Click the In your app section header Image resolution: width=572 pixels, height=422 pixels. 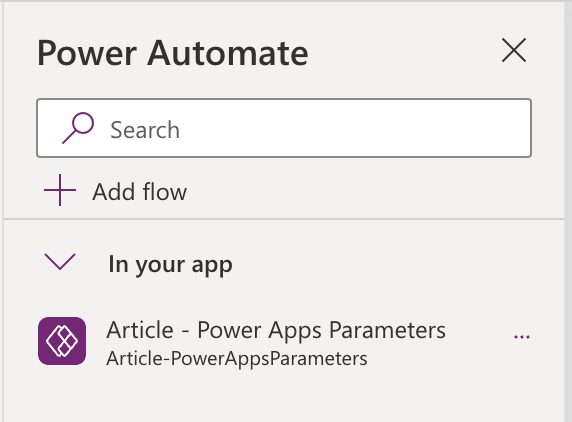170,264
